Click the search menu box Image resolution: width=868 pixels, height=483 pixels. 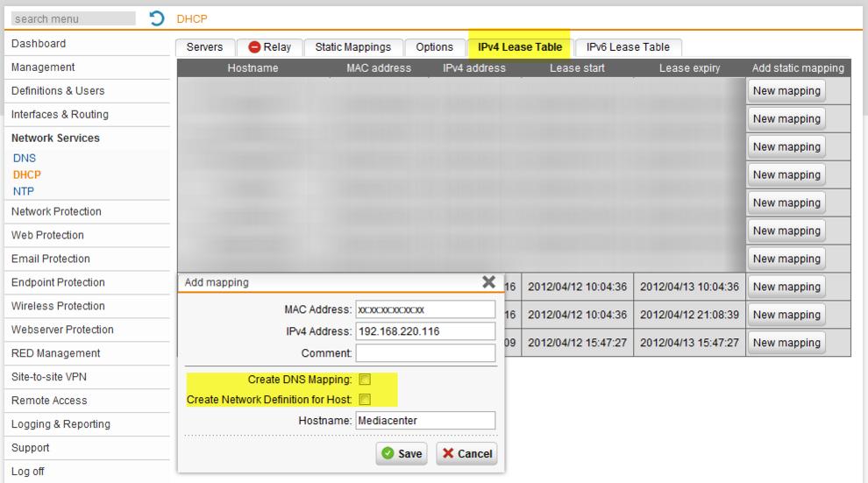(73, 18)
